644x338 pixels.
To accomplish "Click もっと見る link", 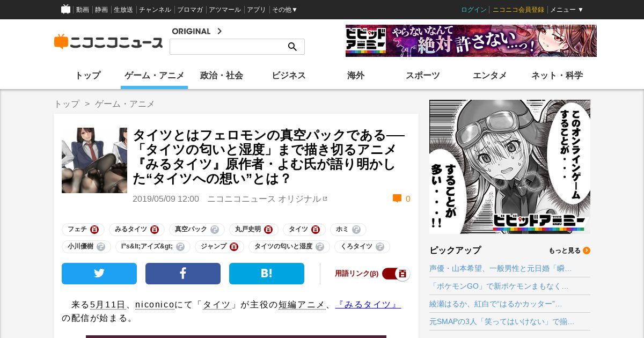I will (x=565, y=251).
